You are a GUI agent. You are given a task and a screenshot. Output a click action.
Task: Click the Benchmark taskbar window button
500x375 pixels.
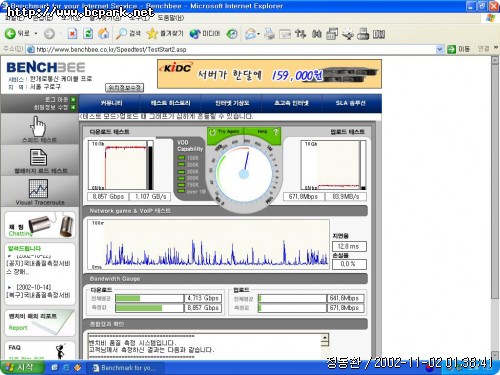(x=125, y=368)
